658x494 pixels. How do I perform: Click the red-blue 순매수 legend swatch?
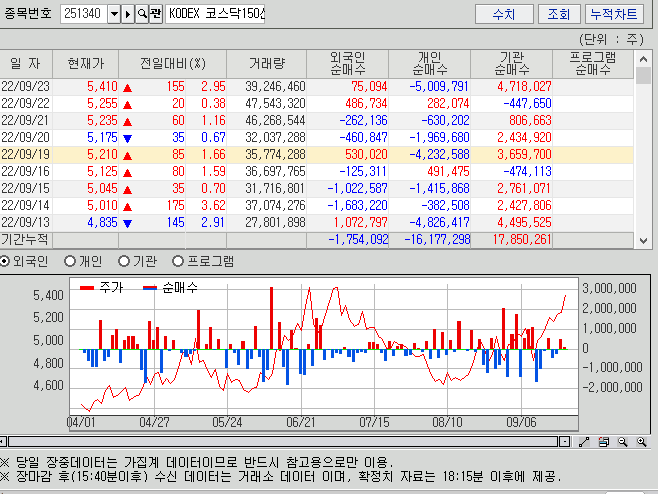click(x=150, y=288)
